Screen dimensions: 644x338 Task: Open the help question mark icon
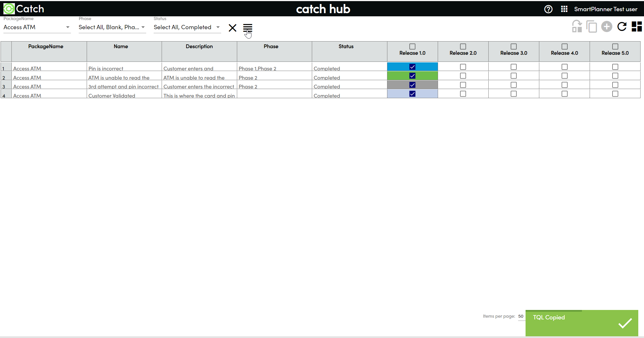548,9
